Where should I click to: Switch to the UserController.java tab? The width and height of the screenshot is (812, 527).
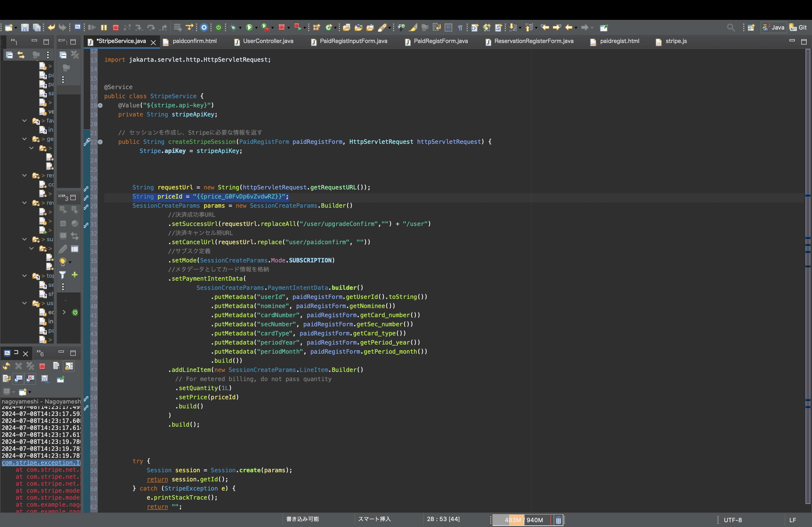268,41
